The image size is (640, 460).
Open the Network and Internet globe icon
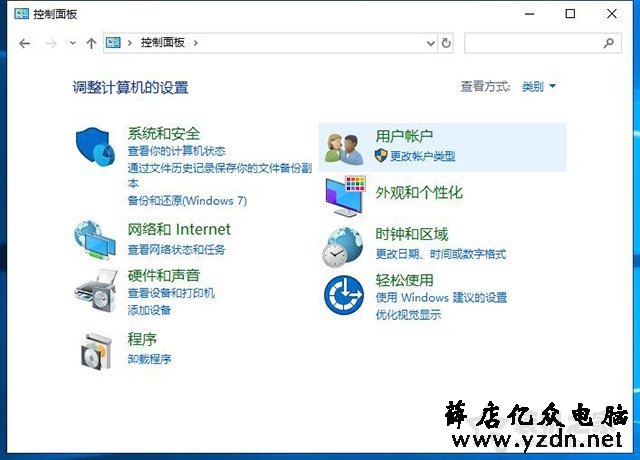tap(95, 240)
